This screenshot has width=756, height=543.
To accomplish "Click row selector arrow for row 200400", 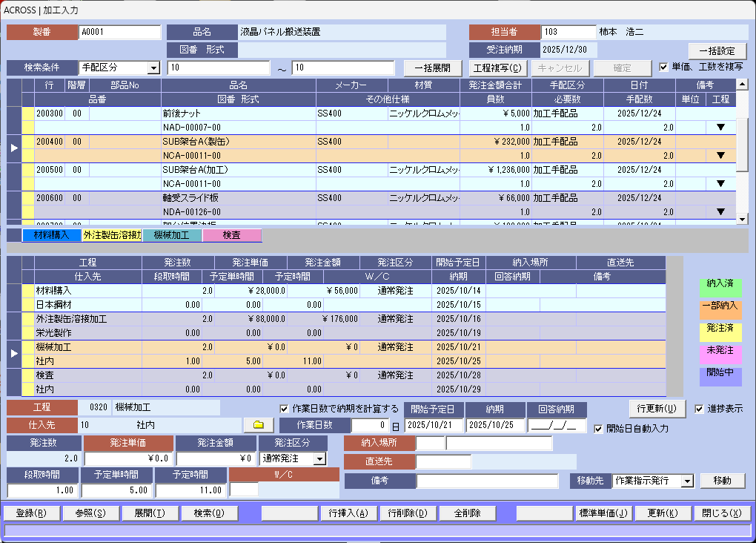I will [x=14, y=148].
